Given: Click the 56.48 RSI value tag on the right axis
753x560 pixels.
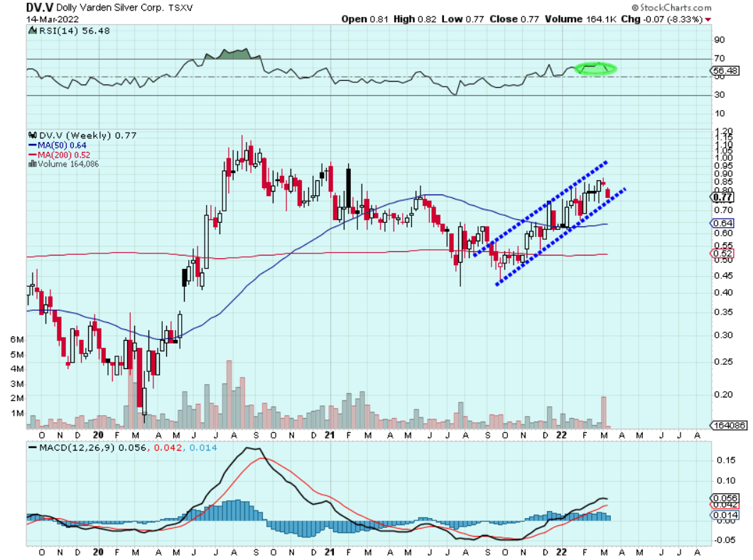Looking at the screenshot, I should tap(725, 70).
